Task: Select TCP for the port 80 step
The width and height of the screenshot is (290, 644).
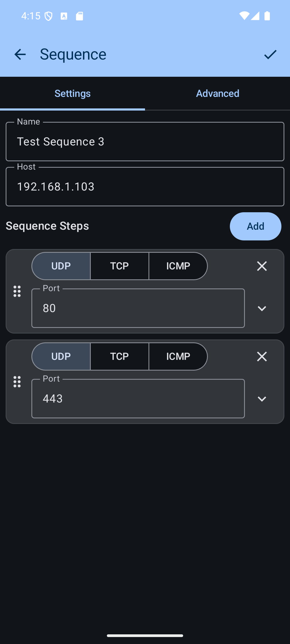Action: pyautogui.click(x=119, y=266)
